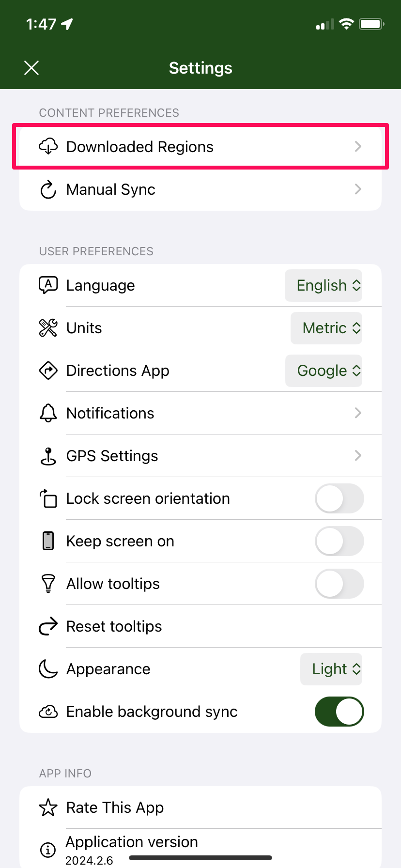Tap the Manual Sync circular arrow icon
401x868 pixels.
coord(48,189)
